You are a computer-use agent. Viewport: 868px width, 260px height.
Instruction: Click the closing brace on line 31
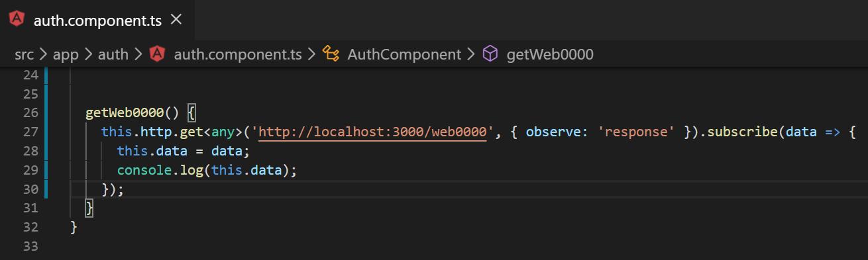pyautogui.click(x=89, y=208)
